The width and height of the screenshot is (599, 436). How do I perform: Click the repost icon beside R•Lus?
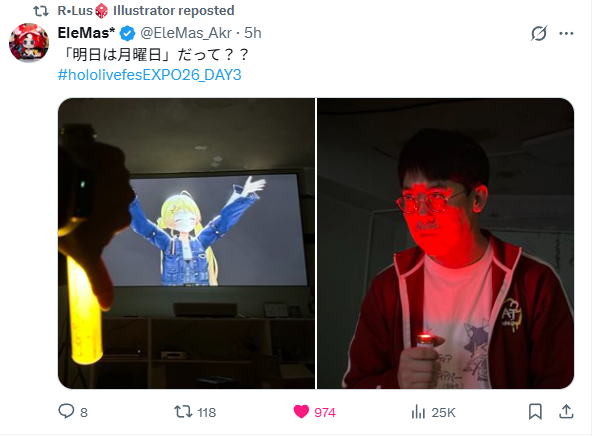coord(41,11)
